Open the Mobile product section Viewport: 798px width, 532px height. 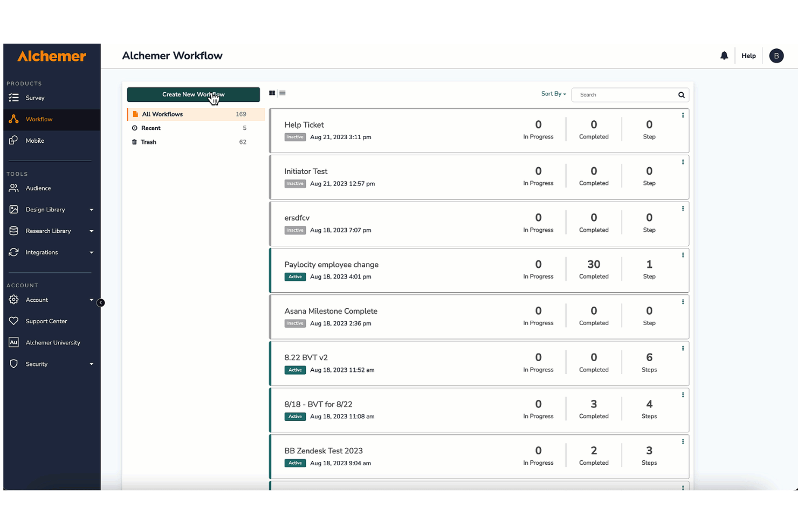point(13,140)
